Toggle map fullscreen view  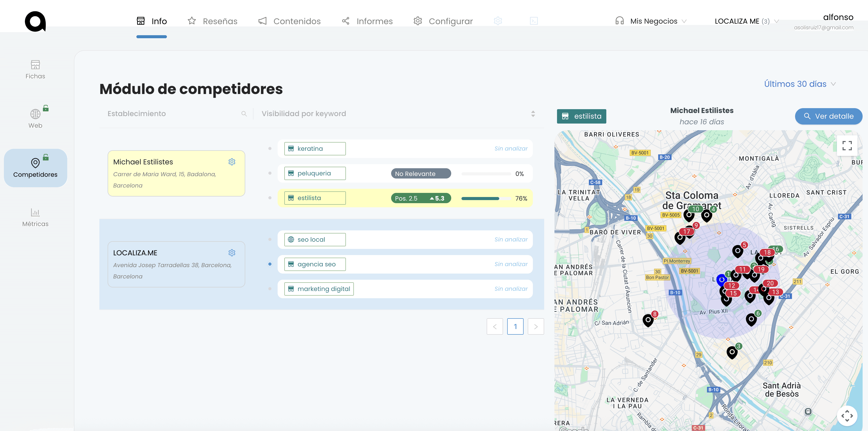847,145
